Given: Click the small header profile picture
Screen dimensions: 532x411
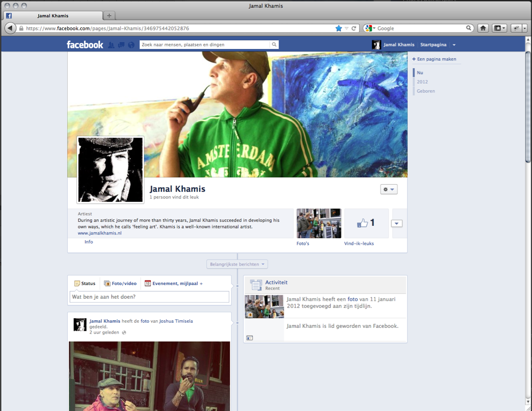Looking at the screenshot, I should [x=376, y=44].
